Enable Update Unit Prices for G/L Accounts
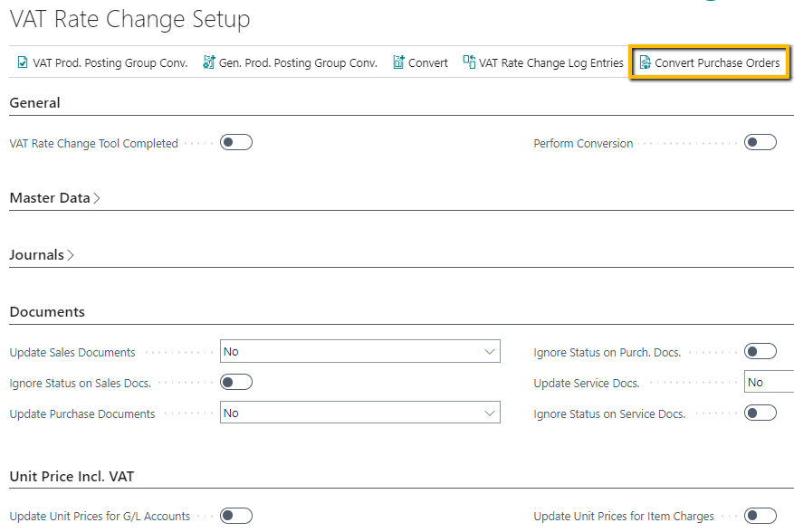This screenshot has width=794, height=532. point(235,516)
